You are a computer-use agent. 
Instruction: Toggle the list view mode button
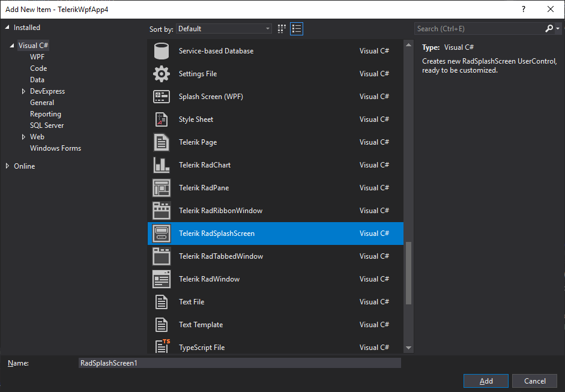click(296, 28)
